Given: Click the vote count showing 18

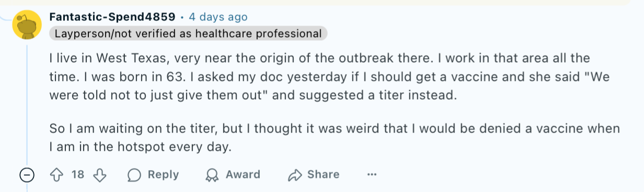Looking at the screenshot, I should click(77, 175).
